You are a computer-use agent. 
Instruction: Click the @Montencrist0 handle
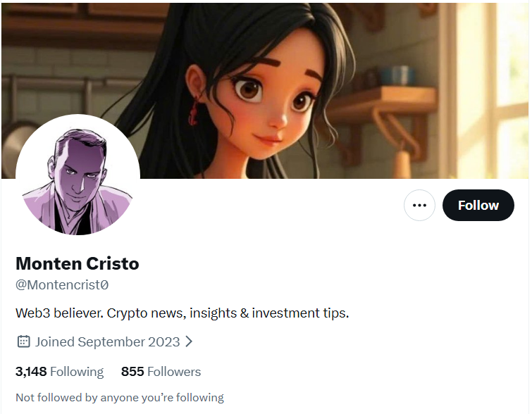point(62,285)
